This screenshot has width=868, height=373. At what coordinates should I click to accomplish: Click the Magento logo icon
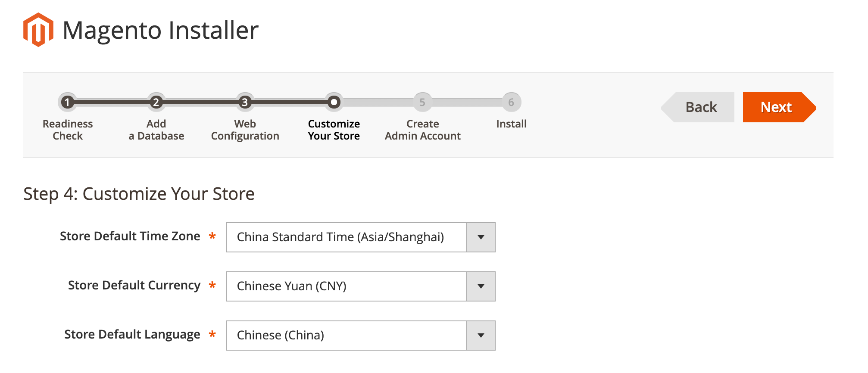(x=38, y=30)
